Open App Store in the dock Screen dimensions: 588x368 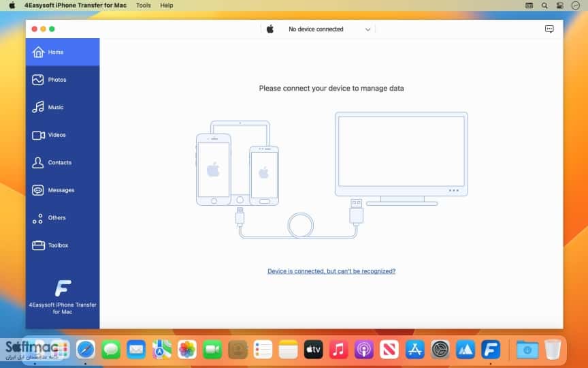(414, 350)
